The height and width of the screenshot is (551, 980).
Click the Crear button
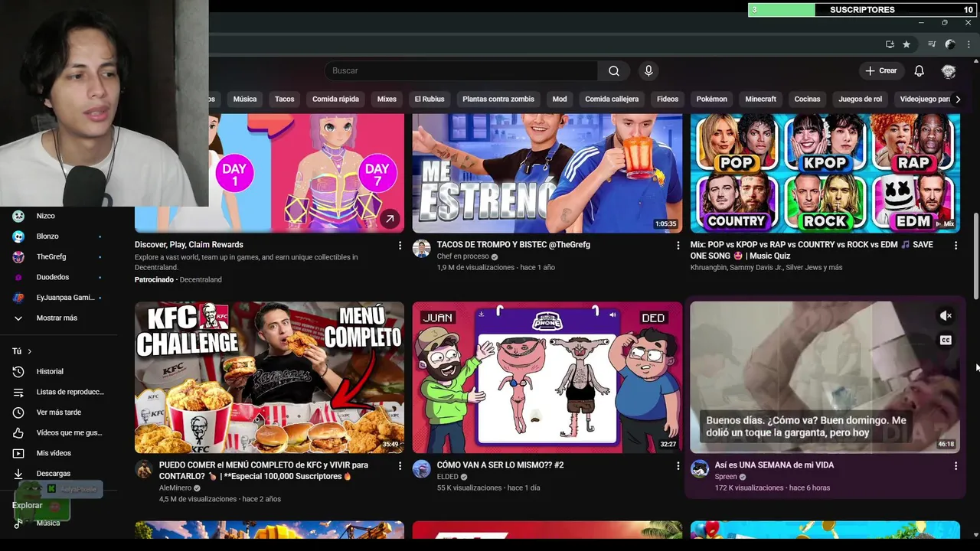pos(881,70)
